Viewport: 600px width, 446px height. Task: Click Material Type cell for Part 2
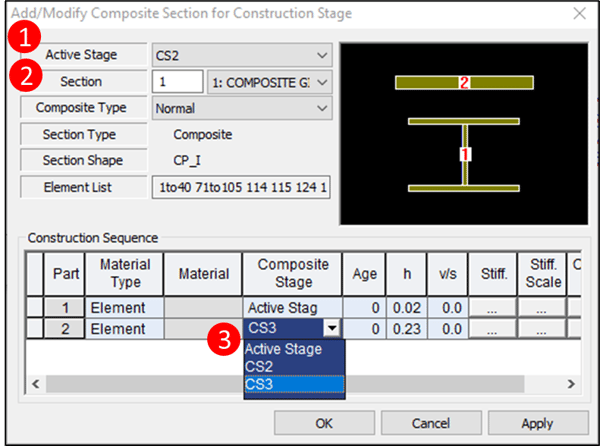pos(125,329)
